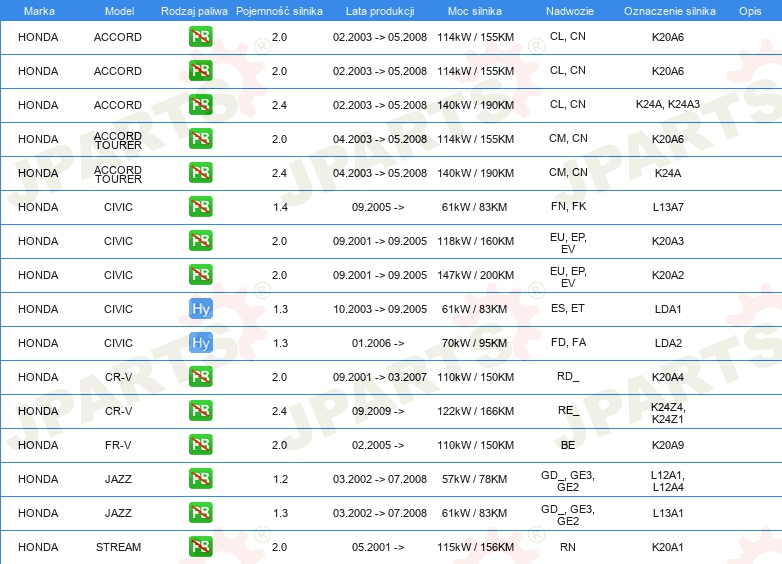Click hybrid Hy icon in Civic LDA1 row
Image resolution: width=782 pixels, height=564 pixels.
pyautogui.click(x=200, y=309)
